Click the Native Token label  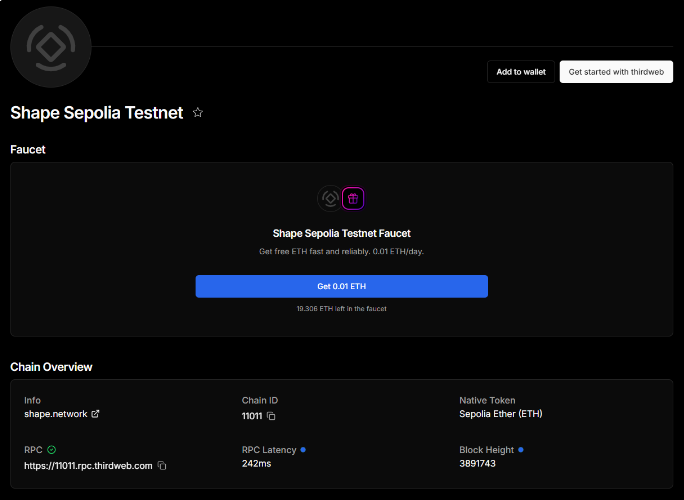pos(487,401)
